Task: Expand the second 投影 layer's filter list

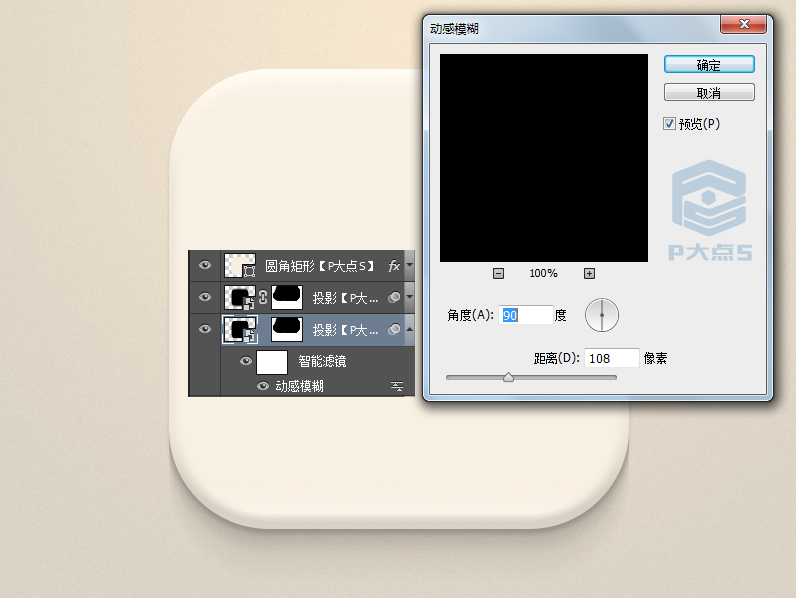Action: 409,298
